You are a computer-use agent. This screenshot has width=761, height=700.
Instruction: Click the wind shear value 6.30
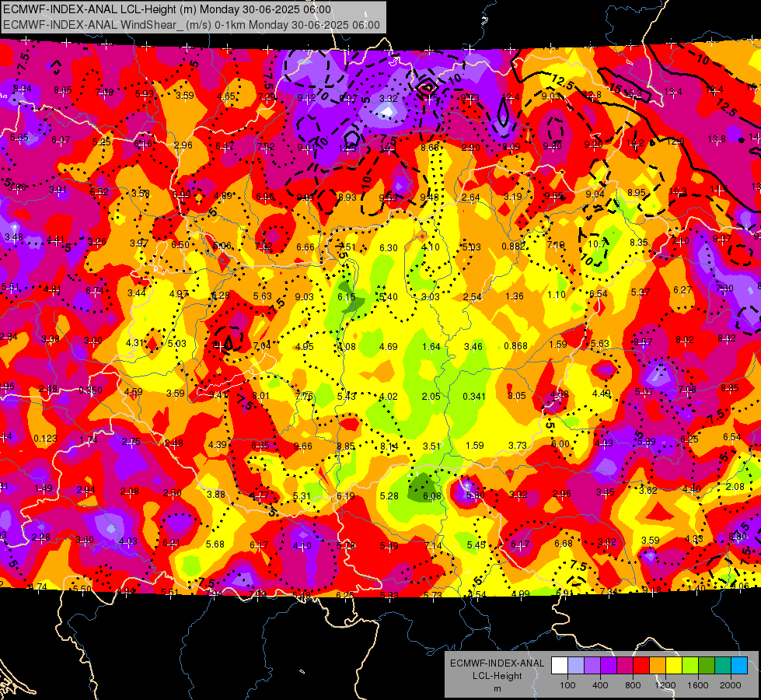(388, 248)
